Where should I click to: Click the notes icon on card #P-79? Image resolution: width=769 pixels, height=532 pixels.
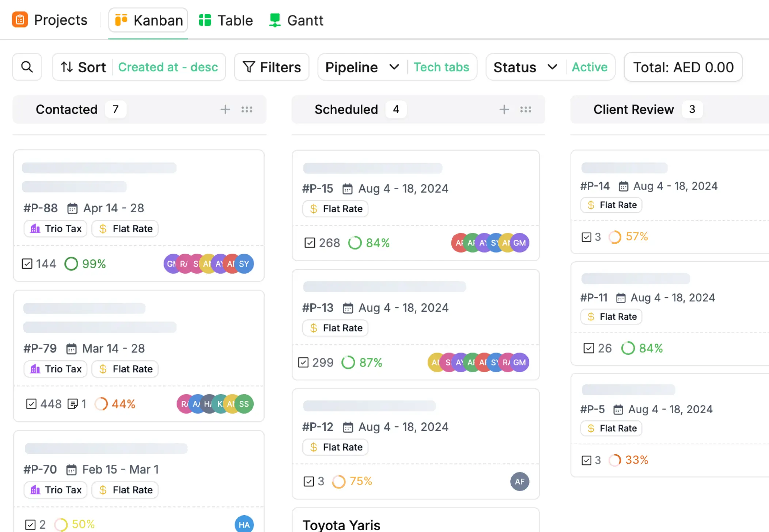coord(72,404)
